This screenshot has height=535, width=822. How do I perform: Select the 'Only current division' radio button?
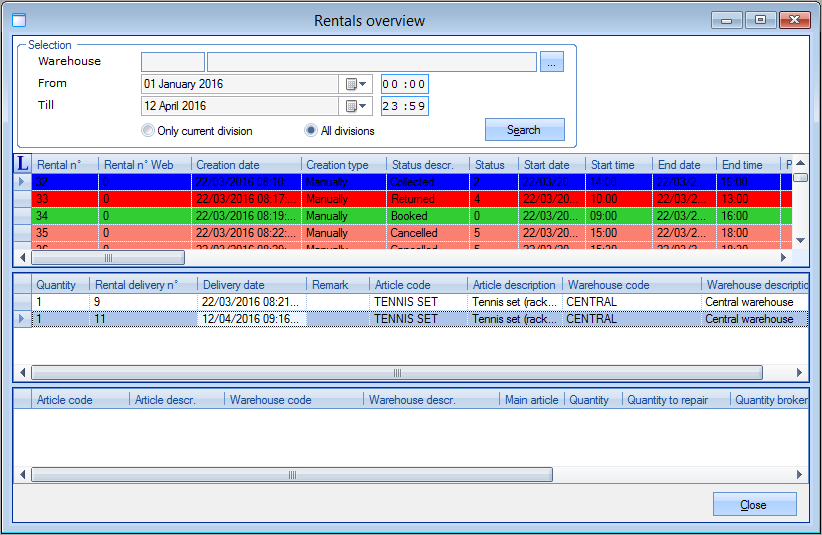[x=148, y=130]
